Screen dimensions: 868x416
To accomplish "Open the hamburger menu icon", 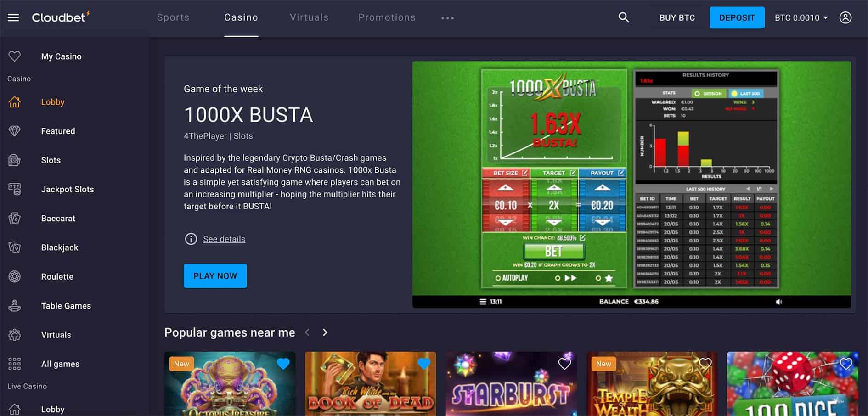I will [13, 18].
